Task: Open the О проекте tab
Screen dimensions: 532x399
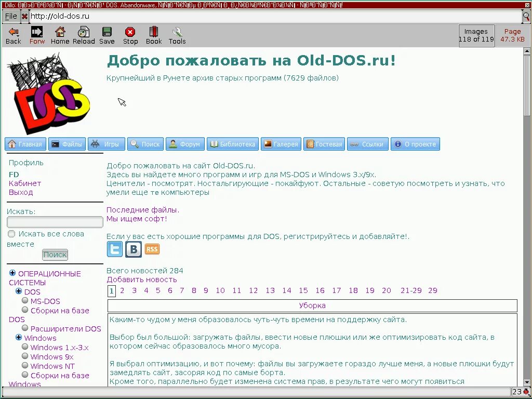Action: [x=415, y=144]
